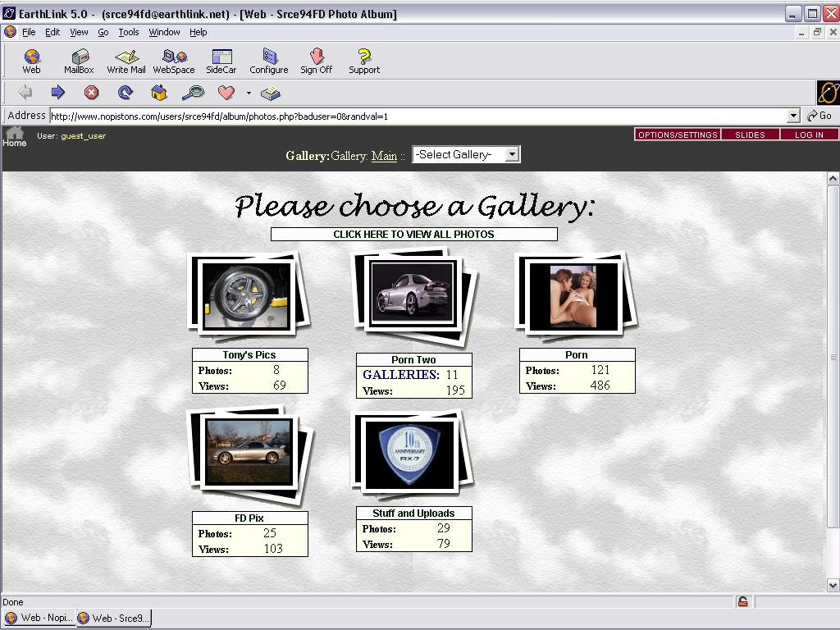The height and width of the screenshot is (630, 840).
Task: Open the Support help icon
Action: [x=364, y=61]
